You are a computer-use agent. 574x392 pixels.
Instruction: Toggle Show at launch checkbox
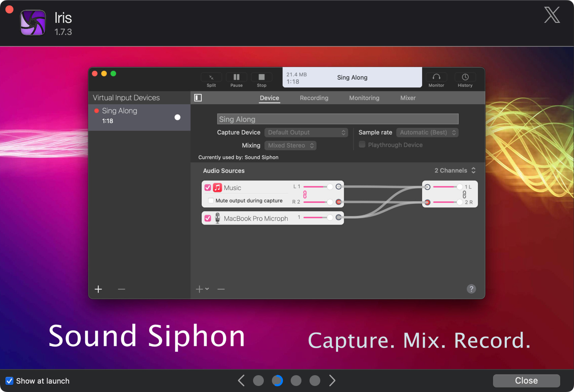click(x=9, y=381)
